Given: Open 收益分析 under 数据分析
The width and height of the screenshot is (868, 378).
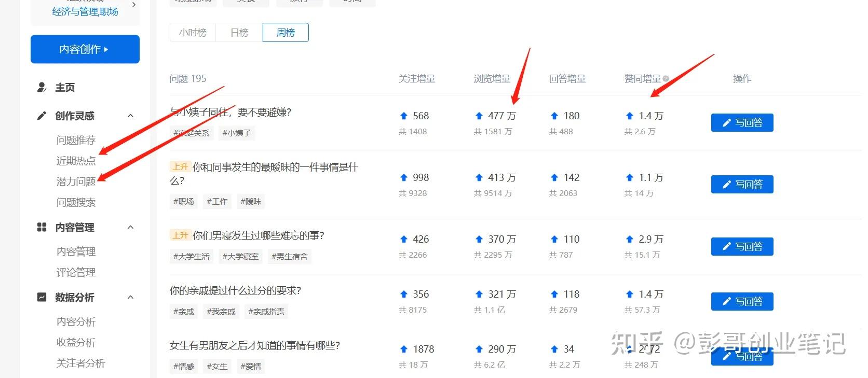Looking at the screenshot, I should point(76,342).
